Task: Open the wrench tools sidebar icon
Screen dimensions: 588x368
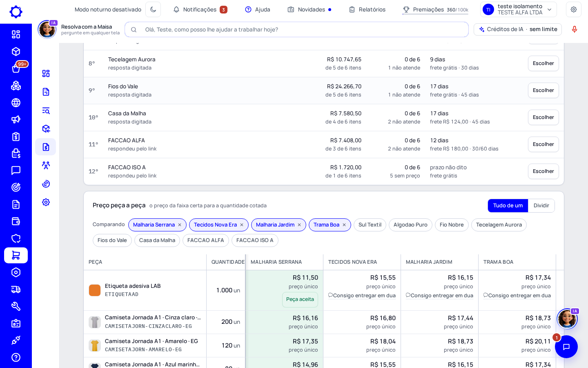Action: (x=16, y=306)
